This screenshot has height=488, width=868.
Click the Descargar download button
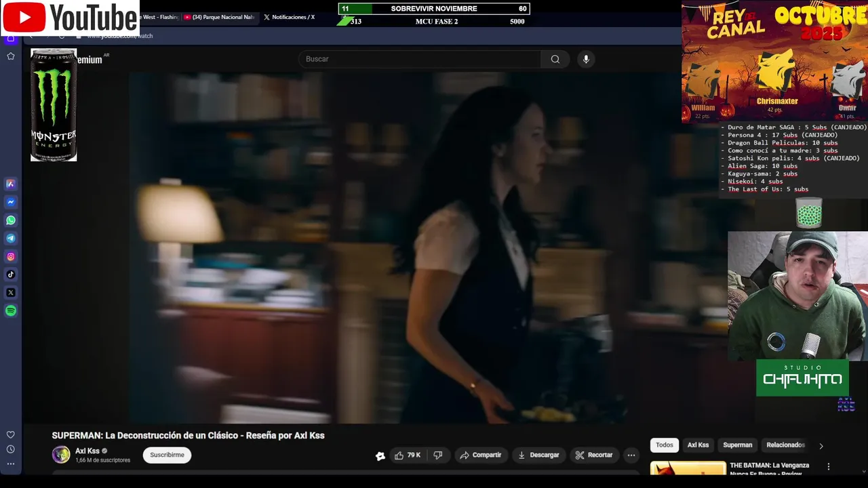(x=538, y=455)
